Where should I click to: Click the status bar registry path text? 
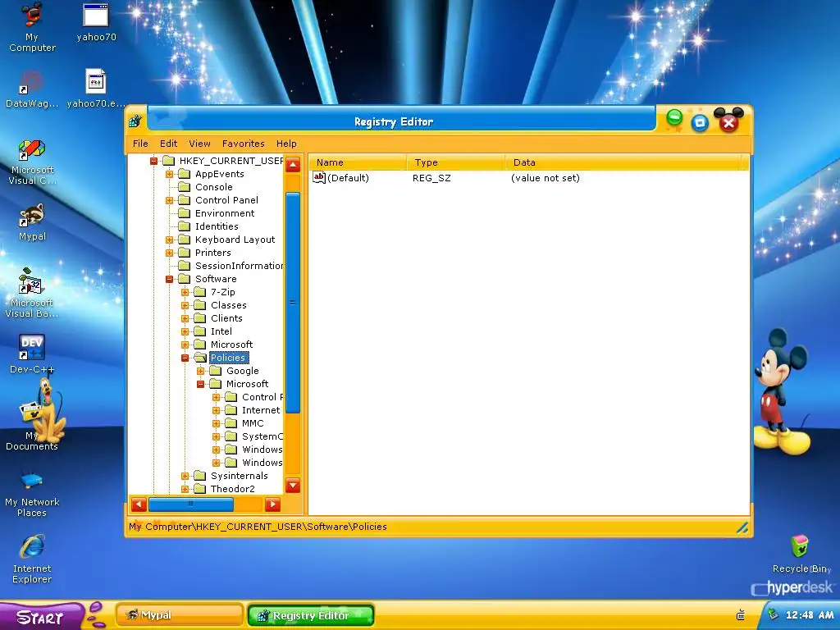258,527
